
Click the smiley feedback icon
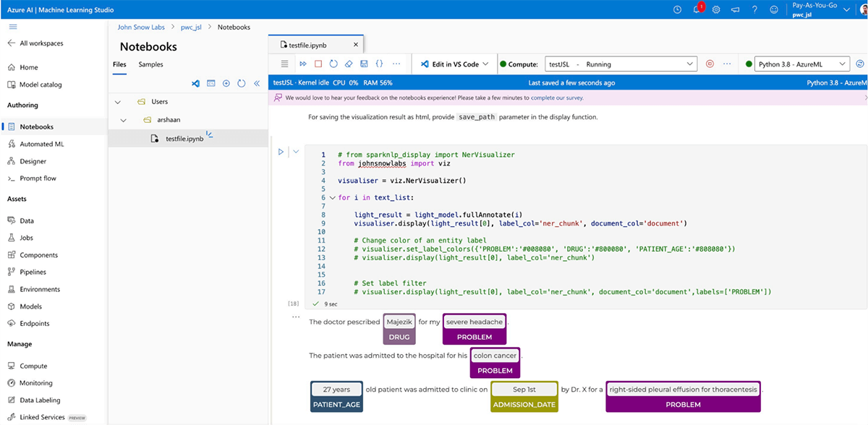[x=774, y=9]
